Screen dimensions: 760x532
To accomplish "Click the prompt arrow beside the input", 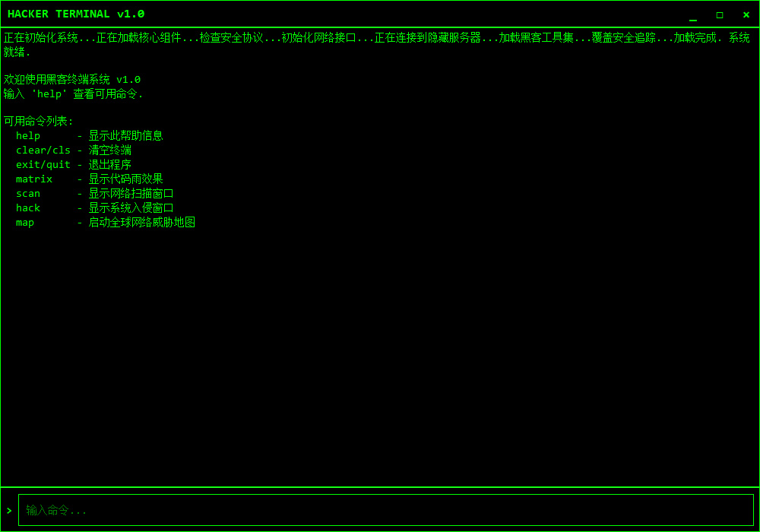I will pyautogui.click(x=9, y=510).
